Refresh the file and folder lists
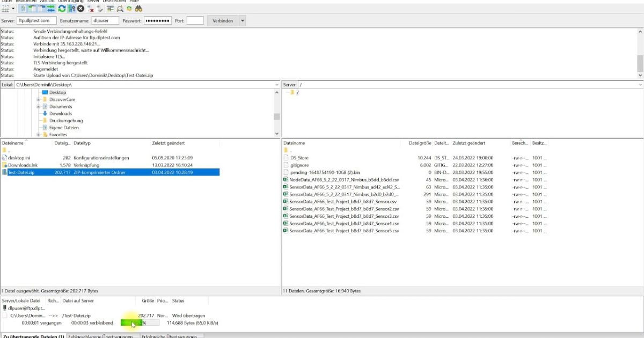Viewport: 644px width, 338px height. click(62, 10)
